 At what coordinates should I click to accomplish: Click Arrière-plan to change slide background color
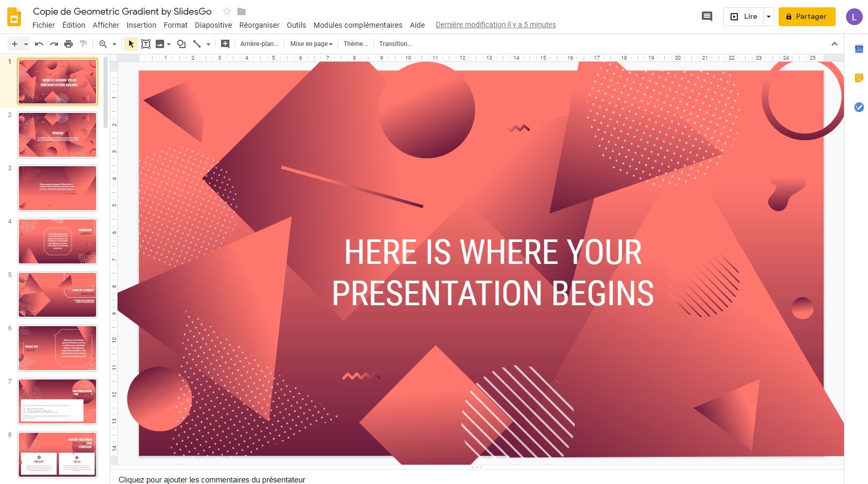coord(259,44)
